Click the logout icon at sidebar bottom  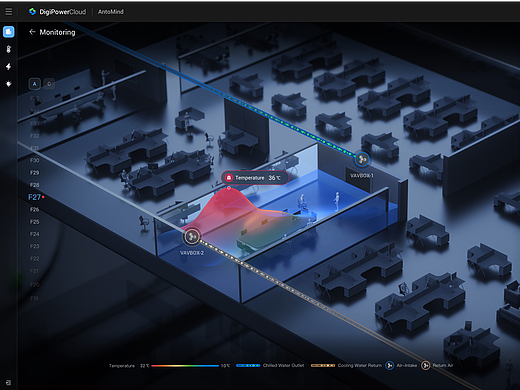click(9, 383)
